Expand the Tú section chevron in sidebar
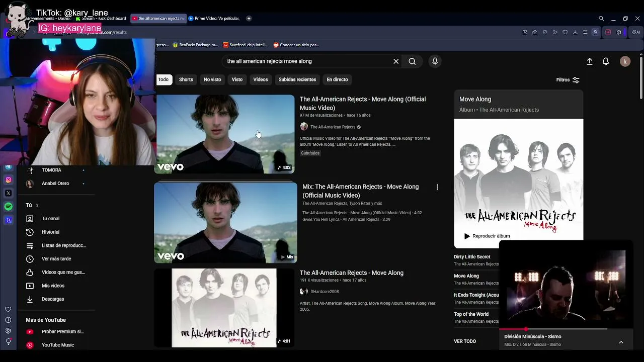Viewport: 644px width, 362px height. (x=37, y=205)
